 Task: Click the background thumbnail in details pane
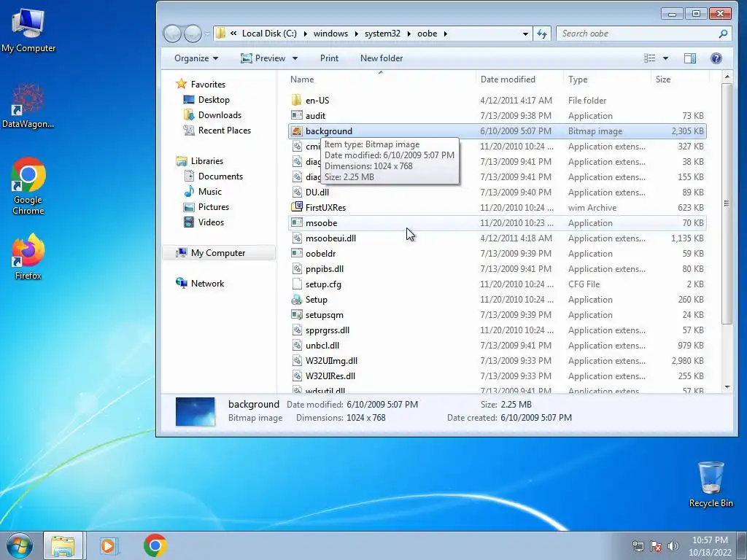[x=196, y=411]
